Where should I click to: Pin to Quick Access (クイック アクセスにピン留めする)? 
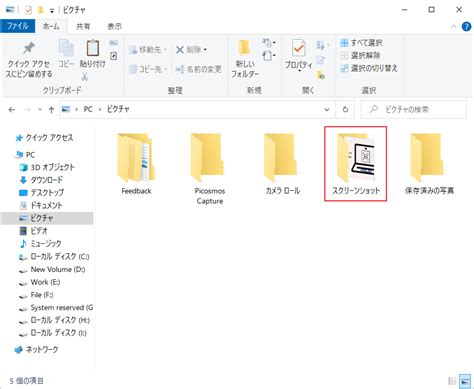(x=29, y=60)
